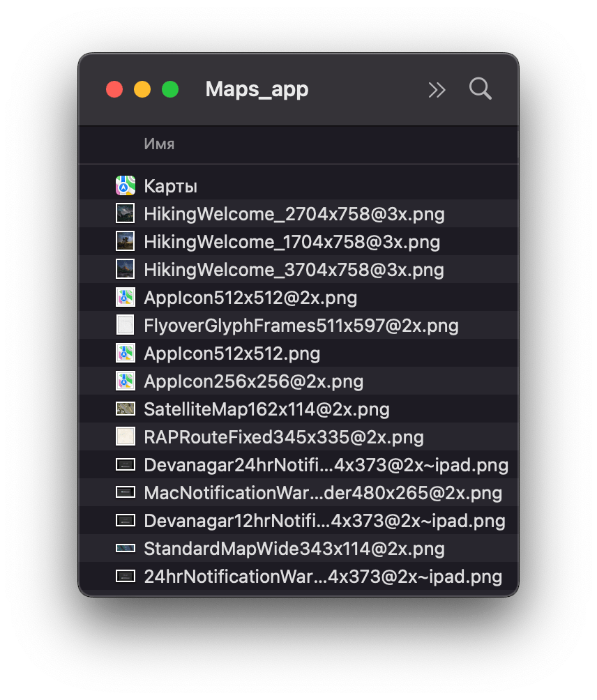The height and width of the screenshot is (700, 597).
Task: Click HikingWelcome_1704x758@3x.png thumbnail icon
Action: (x=126, y=241)
